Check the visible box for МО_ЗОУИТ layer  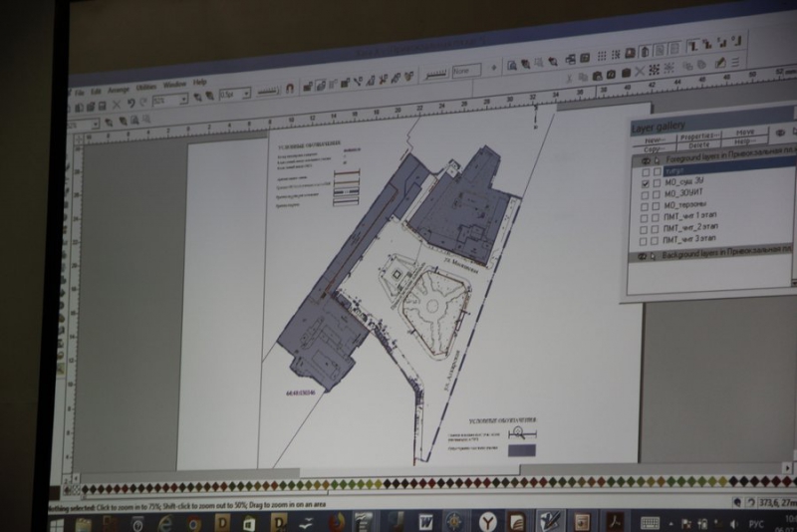pos(646,194)
